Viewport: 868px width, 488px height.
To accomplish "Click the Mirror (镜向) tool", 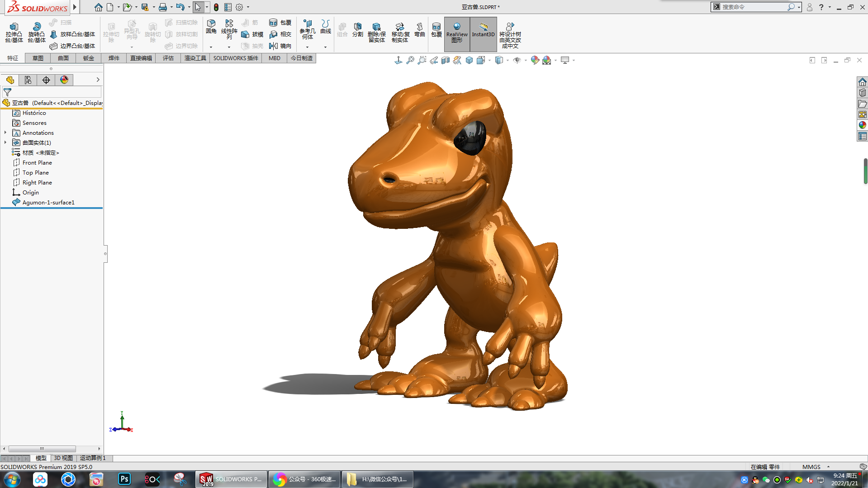I will 280,46.
